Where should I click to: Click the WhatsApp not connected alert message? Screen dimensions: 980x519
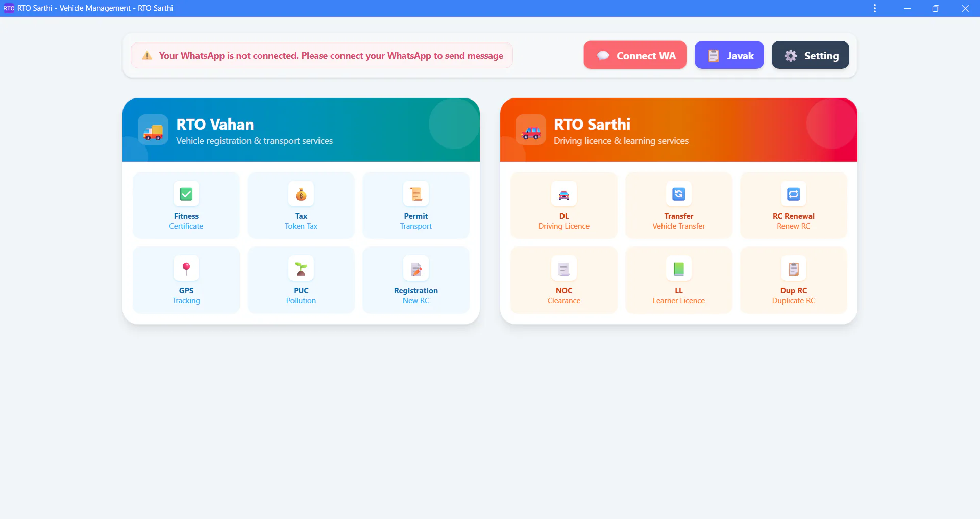322,55
